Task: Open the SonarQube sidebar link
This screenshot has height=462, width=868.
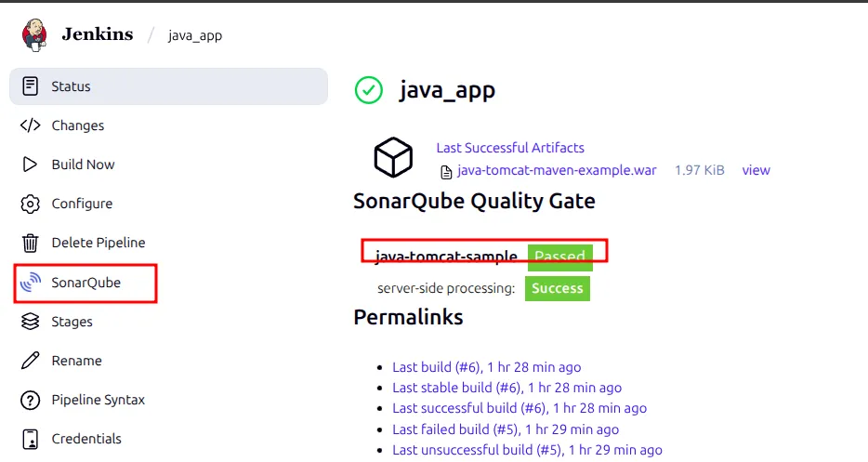Action: coord(85,283)
